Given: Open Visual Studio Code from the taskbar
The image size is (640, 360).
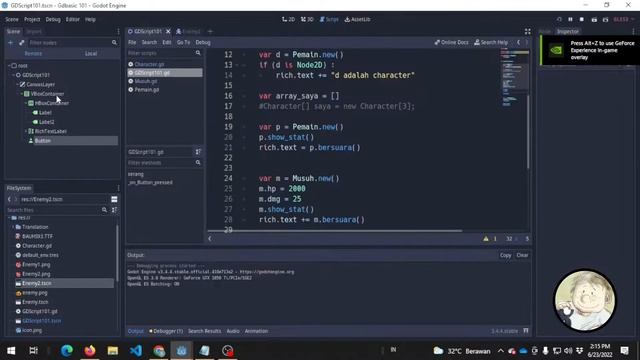Looking at the screenshot, I should (136, 351).
